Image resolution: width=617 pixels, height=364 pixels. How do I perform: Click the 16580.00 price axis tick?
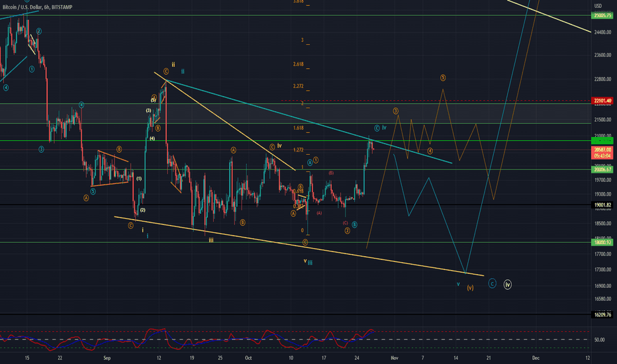[602, 299]
